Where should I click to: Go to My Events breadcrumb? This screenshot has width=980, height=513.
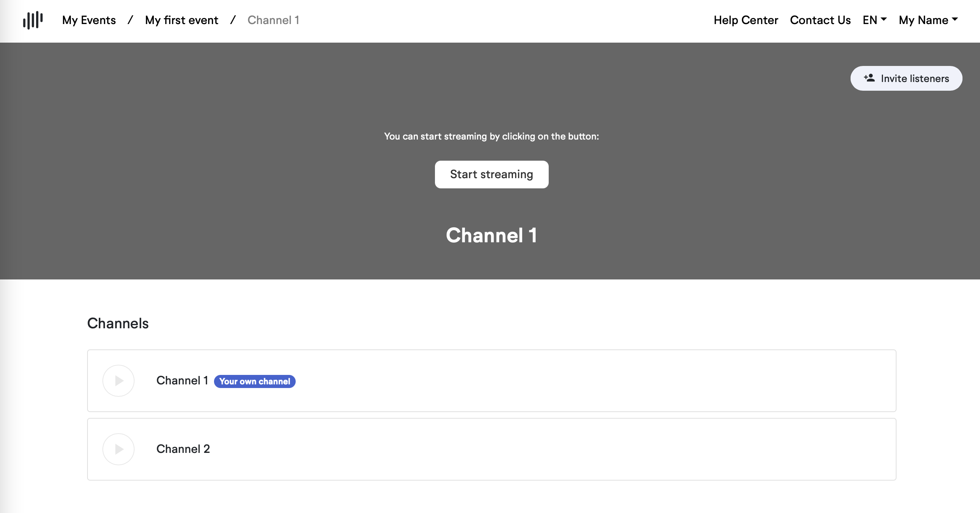click(89, 20)
